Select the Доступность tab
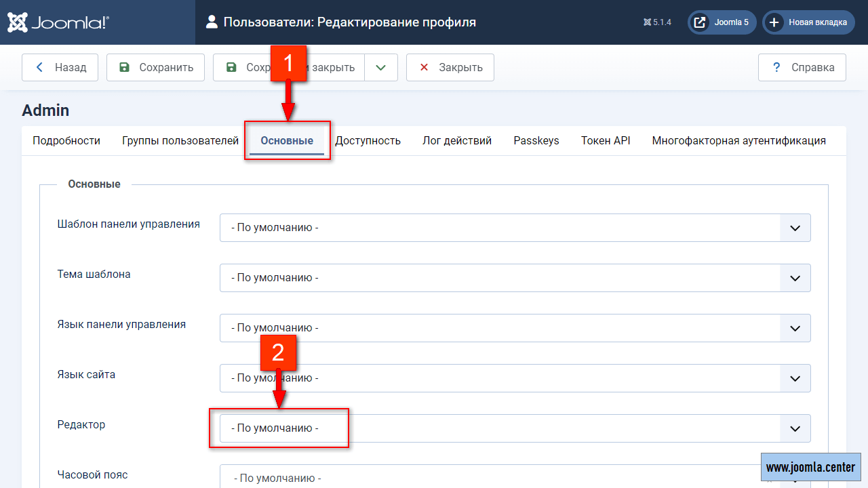Image resolution: width=868 pixels, height=488 pixels. click(x=368, y=141)
